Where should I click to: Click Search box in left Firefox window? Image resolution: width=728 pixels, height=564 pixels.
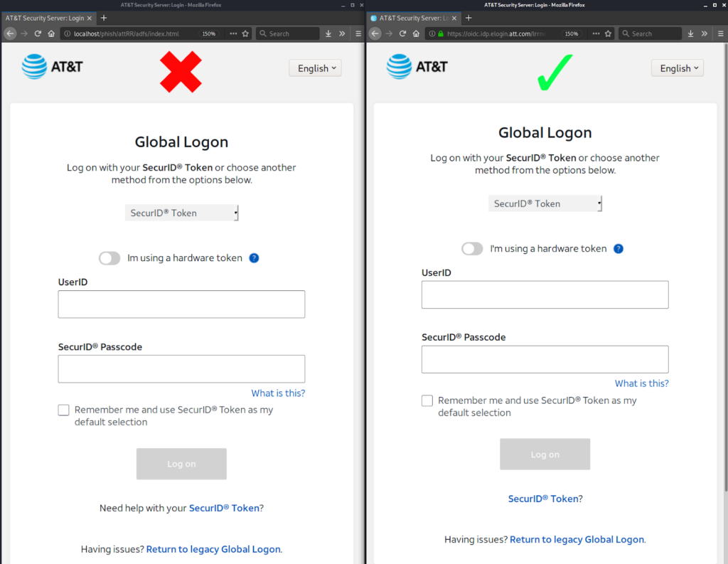pos(288,33)
